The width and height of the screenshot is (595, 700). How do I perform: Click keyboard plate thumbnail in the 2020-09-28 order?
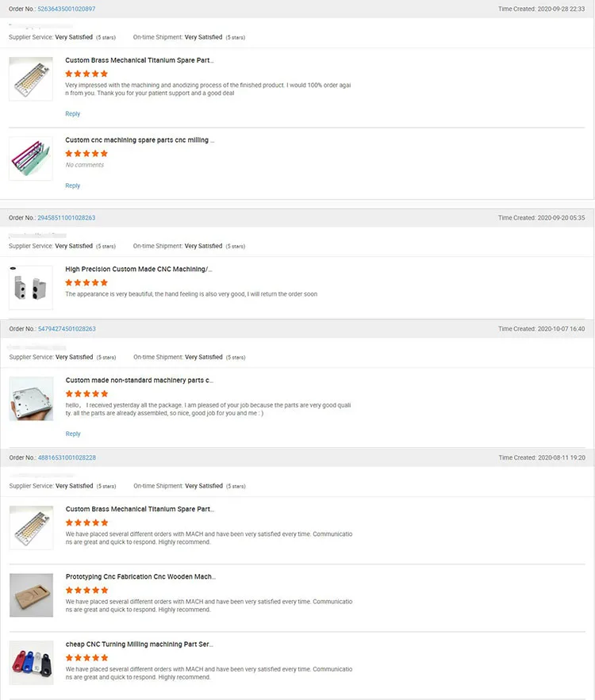click(x=31, y=78)
